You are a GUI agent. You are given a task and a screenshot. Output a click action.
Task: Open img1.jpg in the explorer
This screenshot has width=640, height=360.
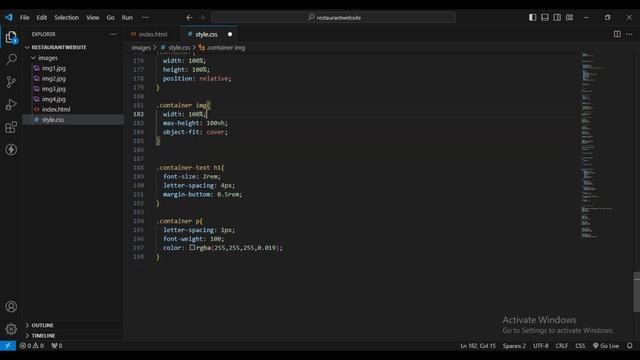point(53,68)
